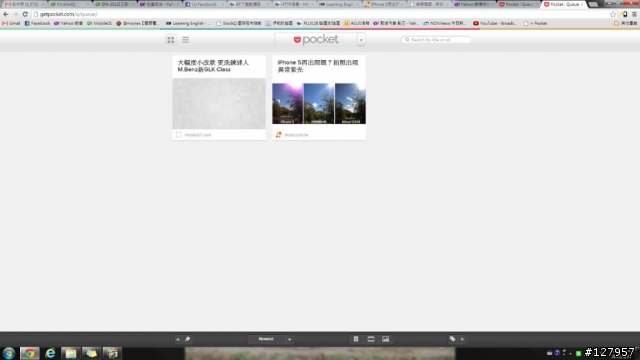
Task: Open the Chrome menu icon
Action: (x=634, y=14)
